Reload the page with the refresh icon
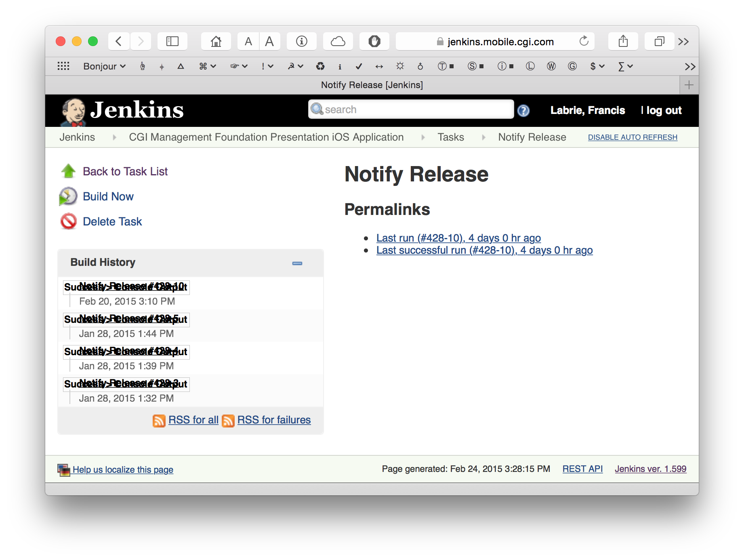Image resolution: width=744 pixels, height=560 pixels. pyautogui.click(x=584, y=42)
